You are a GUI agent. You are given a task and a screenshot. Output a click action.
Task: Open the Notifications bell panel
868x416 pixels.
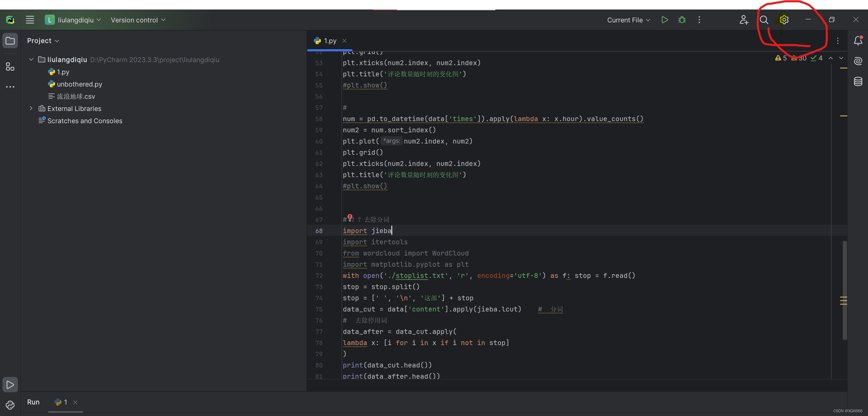pyautogui.click(x=858, y=41)
